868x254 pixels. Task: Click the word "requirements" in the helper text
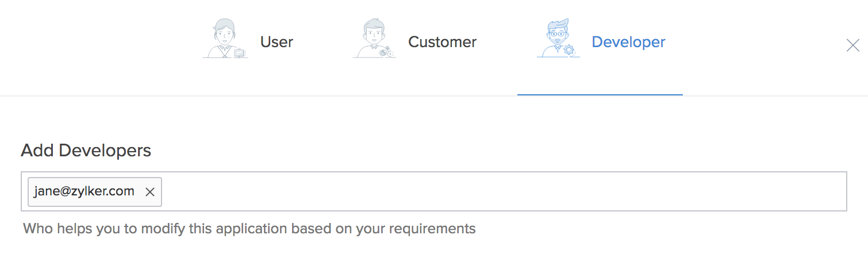tap(432, 229)
